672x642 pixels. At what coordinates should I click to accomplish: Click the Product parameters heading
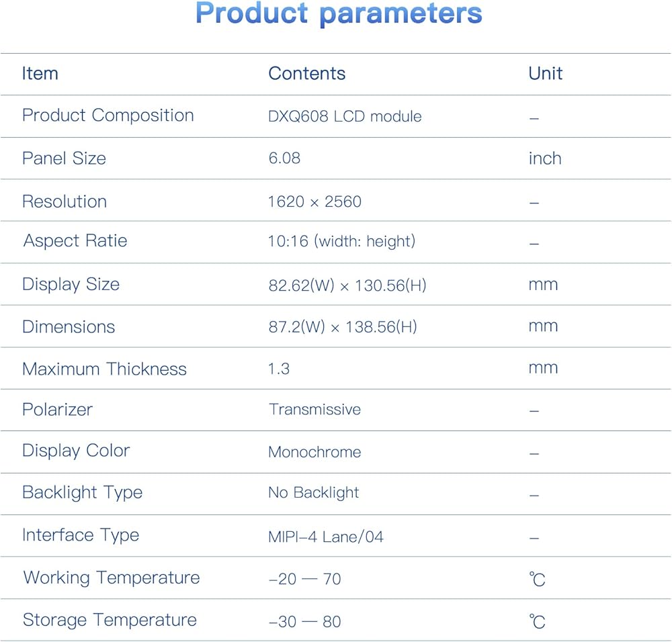coord(339,15)
